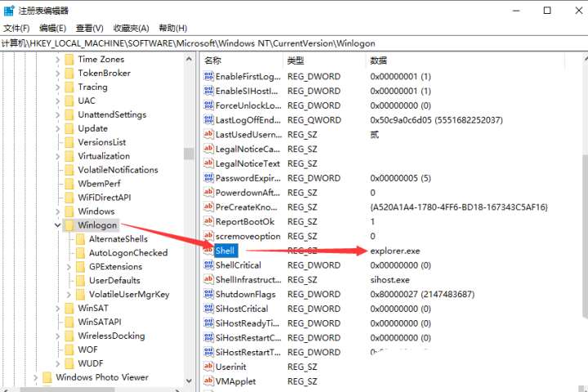Viewport: 588px width, 392px height.
Task: Select the scremoveoption value name
Action: pos(248,236)
